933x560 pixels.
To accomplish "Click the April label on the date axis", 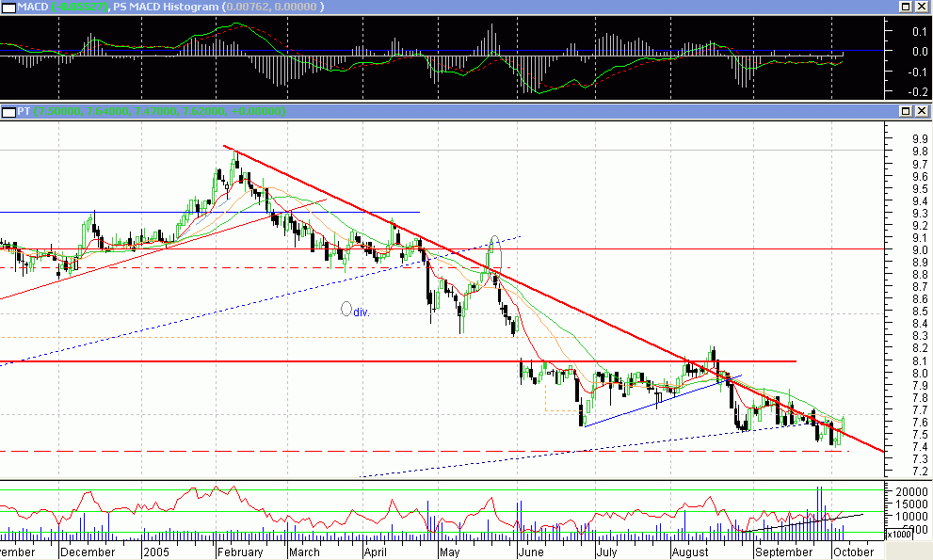I will (376, 552).
